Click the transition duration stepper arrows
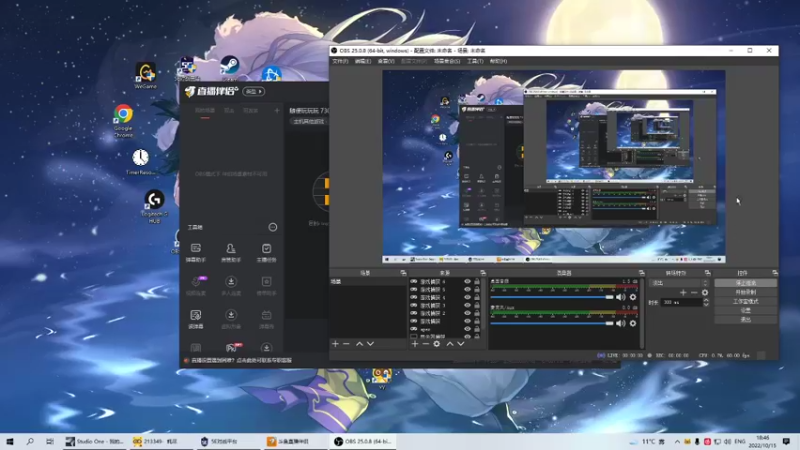 point(706,302)
